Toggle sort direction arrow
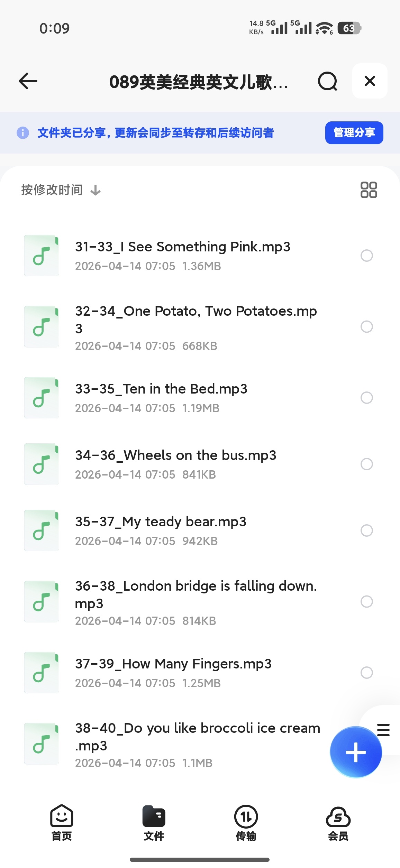 (x=96, y=190)
